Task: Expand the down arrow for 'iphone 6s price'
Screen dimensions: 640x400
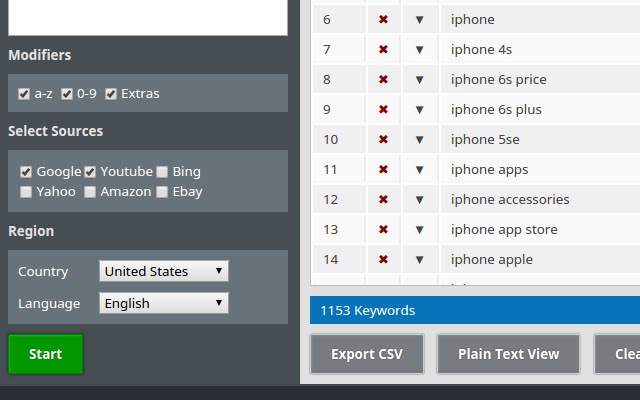Action: click(x=419, y=79)
